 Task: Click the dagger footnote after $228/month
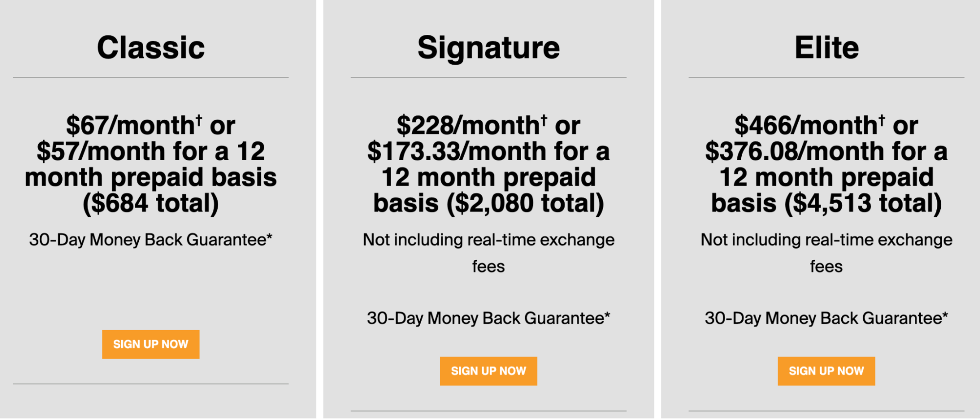coord(544,119)
